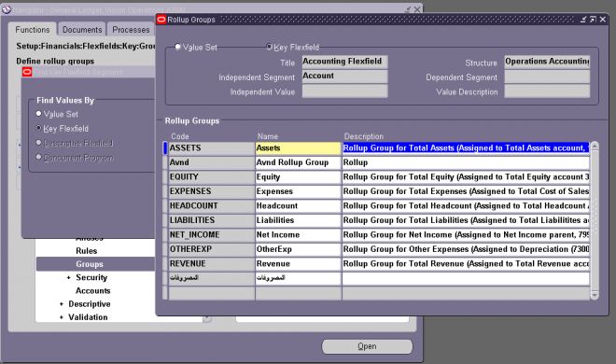This screenshot has width=616, height=364.
Task: Click description for Total Equity rollup group
Action: (466, 177)
